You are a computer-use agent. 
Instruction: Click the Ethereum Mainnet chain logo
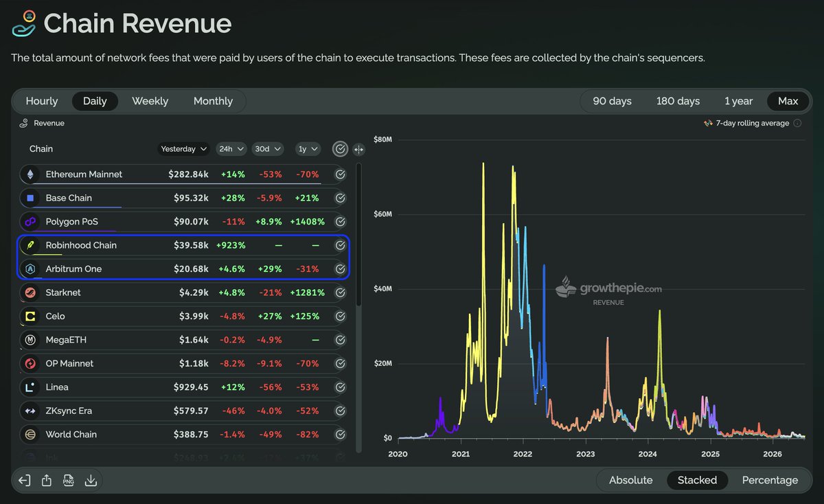coord(30,174)
